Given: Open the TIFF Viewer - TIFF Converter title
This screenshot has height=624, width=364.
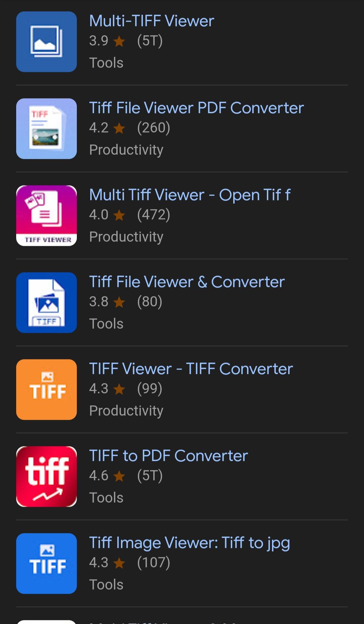Looking at the screenshot, I should [x=191, y=369].
